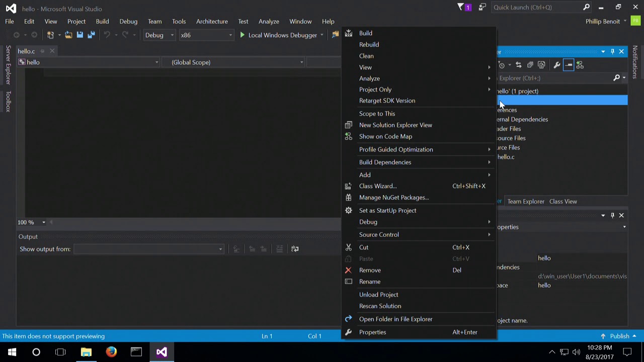The width and height of the screenshot is (644, 362).
Task: Click the green Start debugging play icon
Action: pyautogui.click(x=243, y=35)
